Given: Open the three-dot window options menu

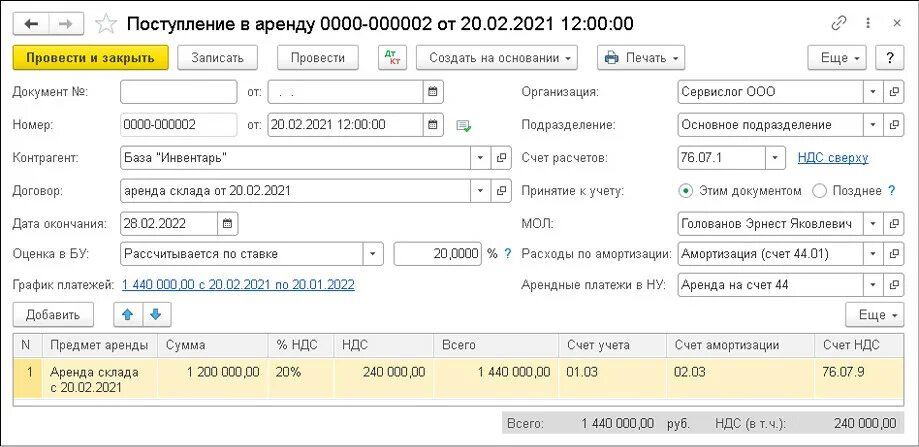Looking at the screenshot, I should 868,24.
